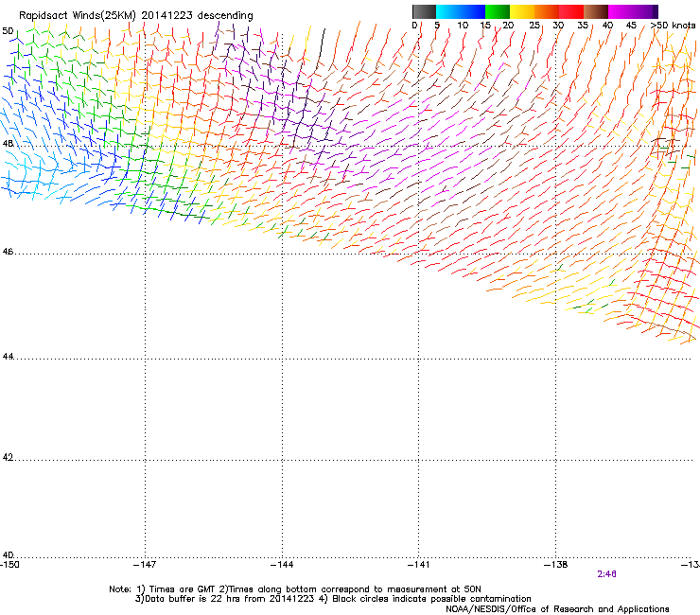700x615 pixels.
Task: Click the latitude label '42'
Action: (x=8, y=457)
